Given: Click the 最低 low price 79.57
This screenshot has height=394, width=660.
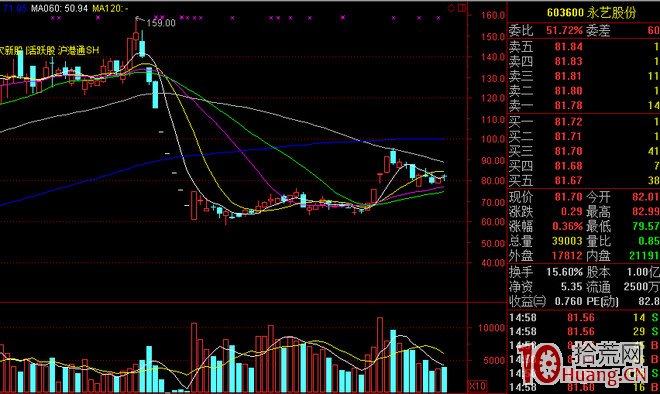Looking at the screenshot, I should [x=646, y=226].
